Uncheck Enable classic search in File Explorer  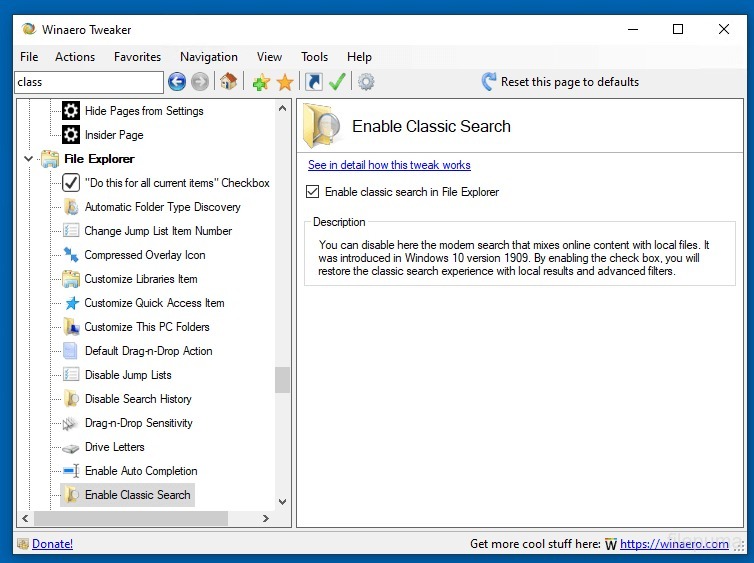click(x=313, y=192)
